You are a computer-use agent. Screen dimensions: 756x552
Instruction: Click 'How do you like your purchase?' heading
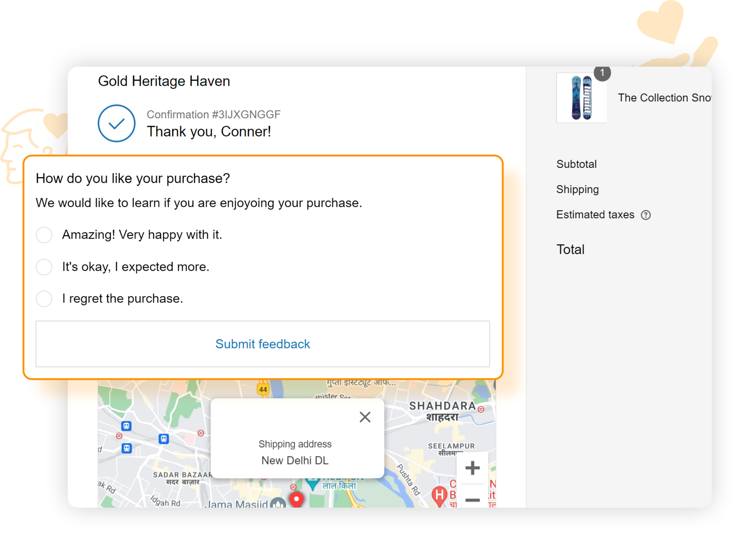click(133, 178)
